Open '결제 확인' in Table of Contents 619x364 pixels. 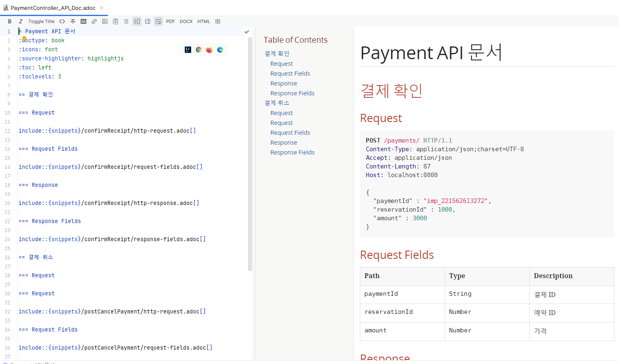pyautogui.click(x=277, y=53)
